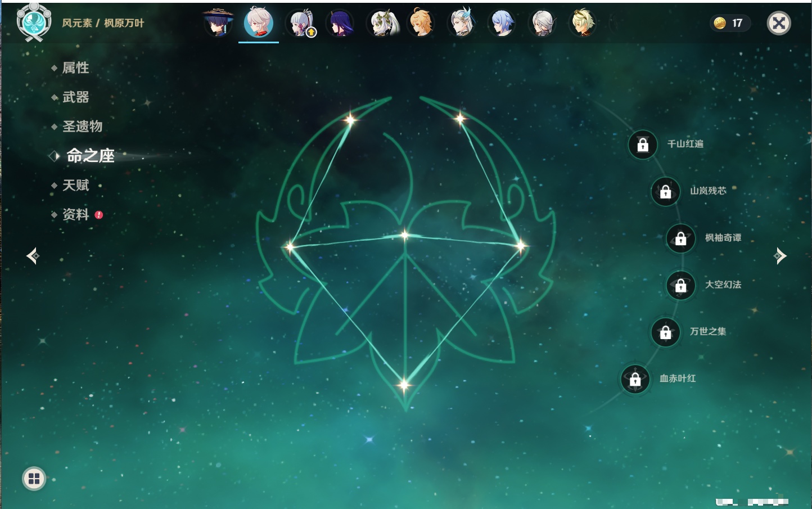Open the 圣遗物 artifacts tab
812x509 pixels.
click(x=82, y=127)
